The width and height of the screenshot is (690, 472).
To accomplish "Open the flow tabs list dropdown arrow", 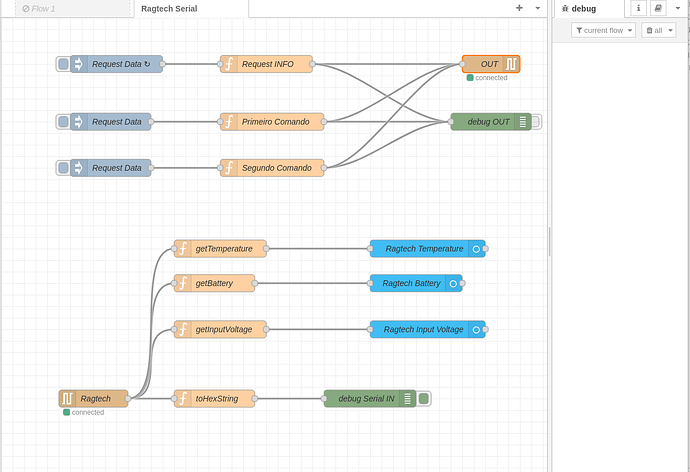I will point(538,8).
